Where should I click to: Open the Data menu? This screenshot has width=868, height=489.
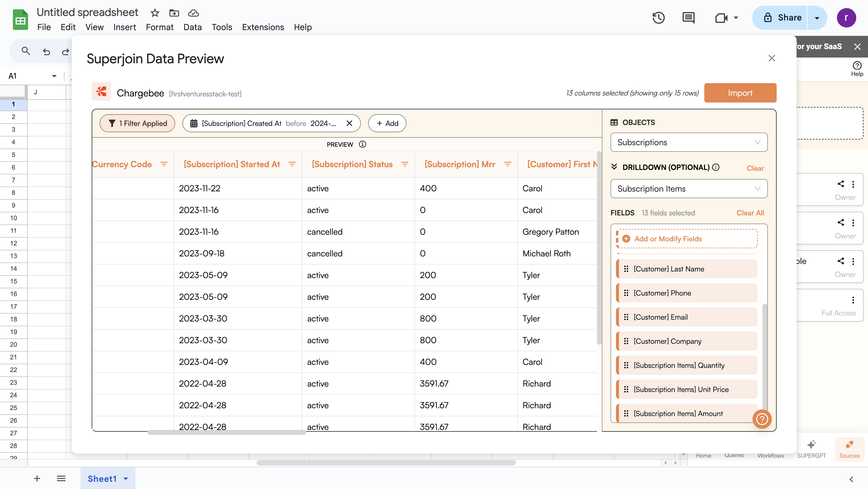point(192,27)
